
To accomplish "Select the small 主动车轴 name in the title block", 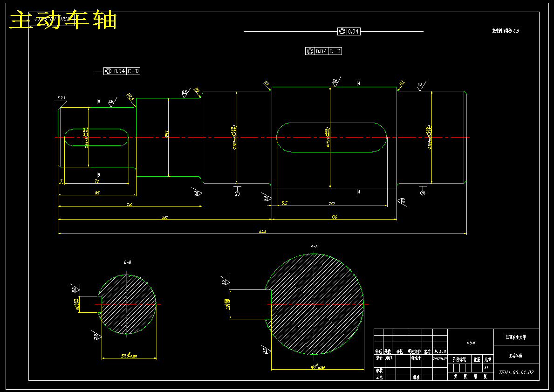I will tap(516, 355).
